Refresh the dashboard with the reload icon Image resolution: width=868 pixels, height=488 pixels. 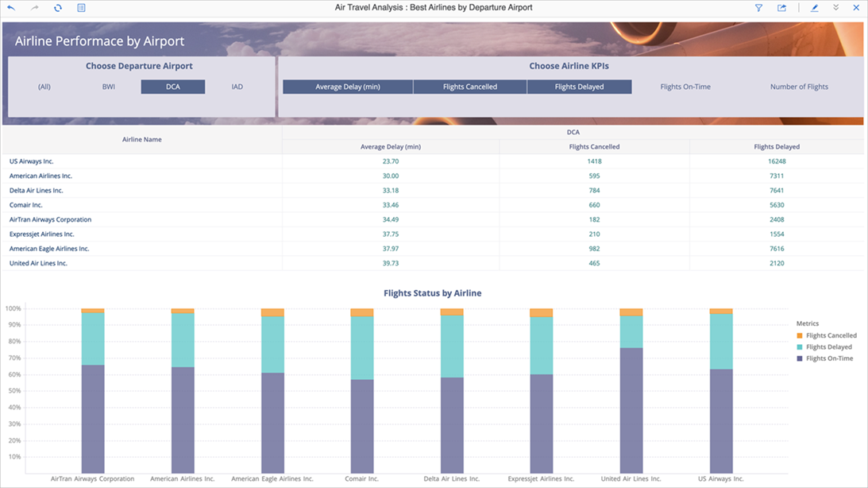point(58,8)
